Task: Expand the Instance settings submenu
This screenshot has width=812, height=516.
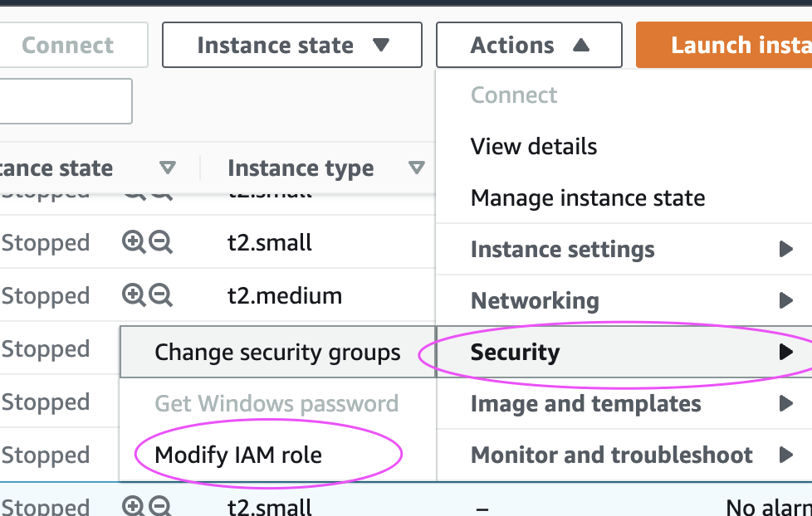Action: pos(624,249)
